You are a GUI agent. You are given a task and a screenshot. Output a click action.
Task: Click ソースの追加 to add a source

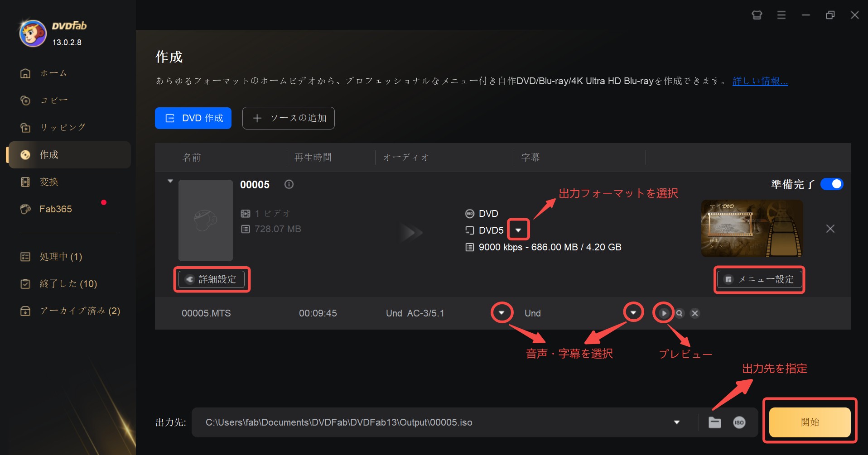[289, 118]
